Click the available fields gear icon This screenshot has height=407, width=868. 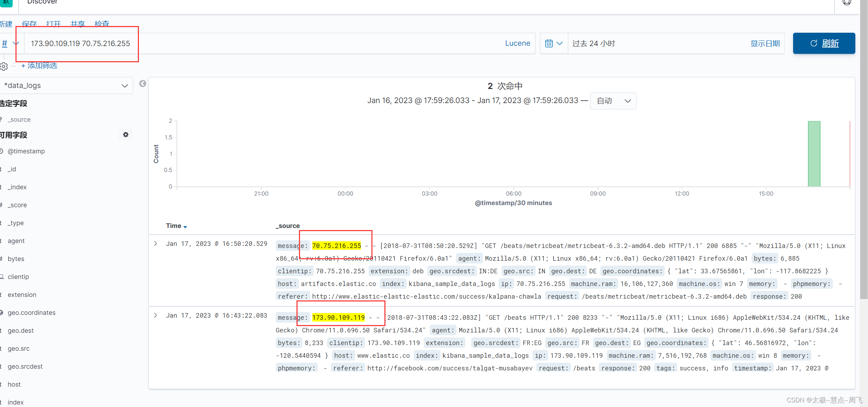pos(126,135)
